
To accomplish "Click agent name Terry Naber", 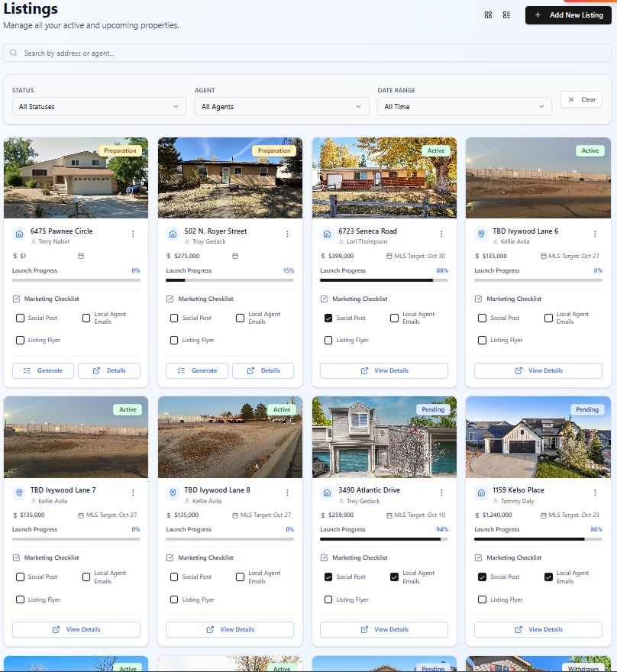I will point(54,242).
